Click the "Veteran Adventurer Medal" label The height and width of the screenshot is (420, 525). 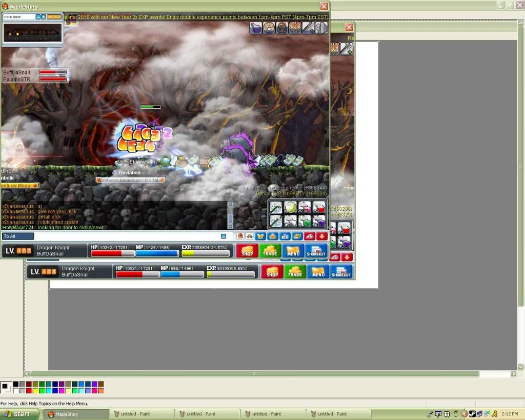pos(130,180)
